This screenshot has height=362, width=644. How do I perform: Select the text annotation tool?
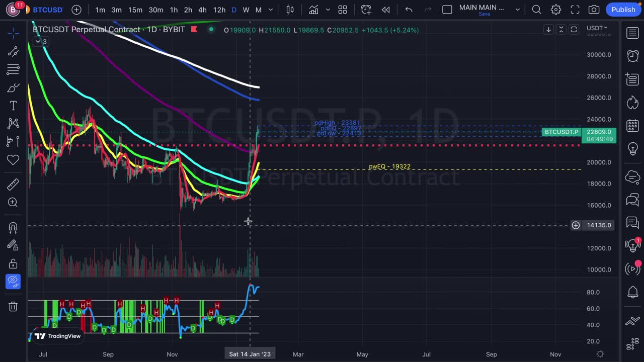pyautogui.click(x=13, y=106)
